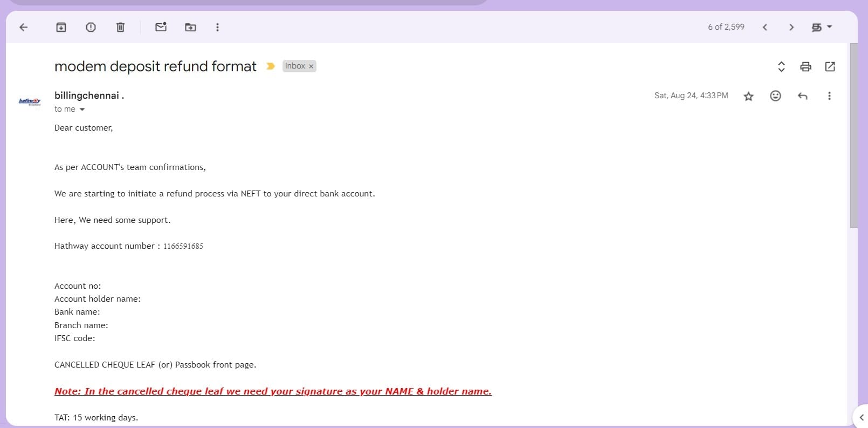
Task: Archive this email
Action: (x=61, y=27)
